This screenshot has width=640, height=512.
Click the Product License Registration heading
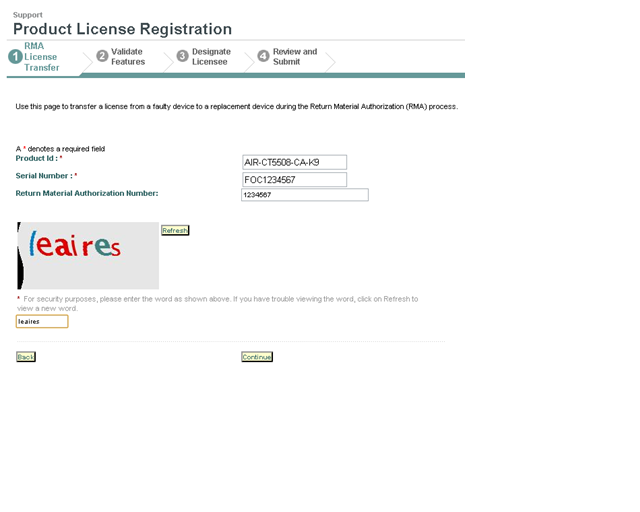122,29
